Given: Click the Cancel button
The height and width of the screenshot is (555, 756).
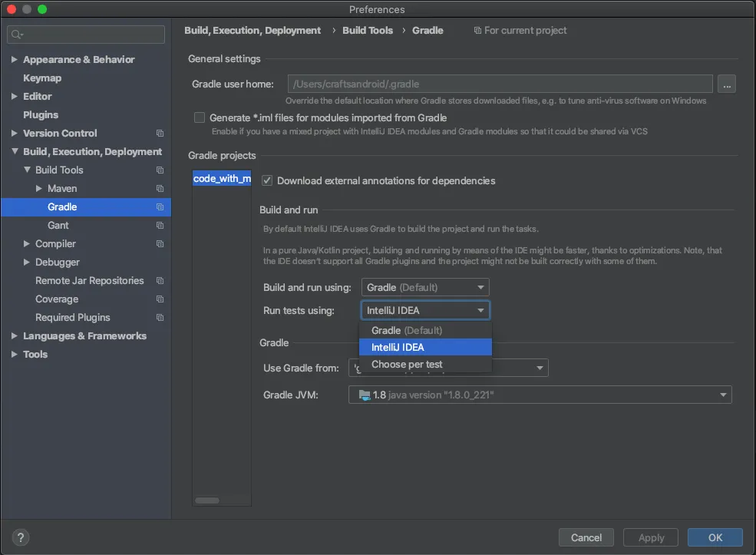Looking at the screenshot, I should (x=586, y=537).
